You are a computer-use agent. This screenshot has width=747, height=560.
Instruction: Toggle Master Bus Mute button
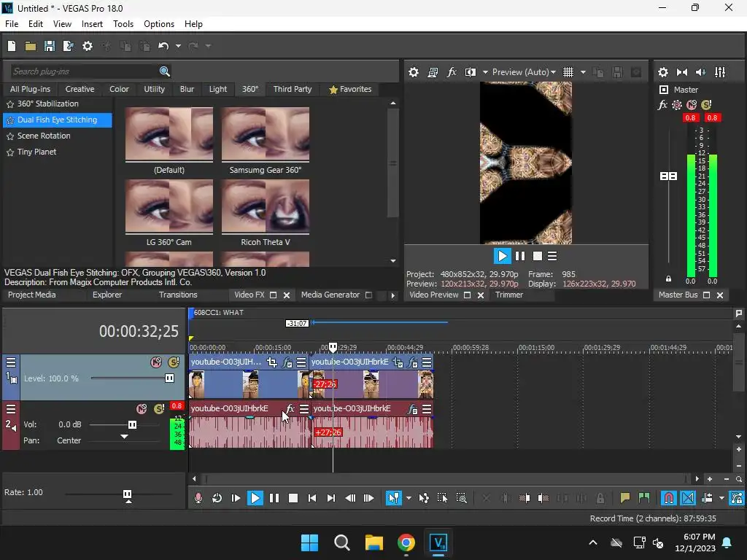point(692,105)
